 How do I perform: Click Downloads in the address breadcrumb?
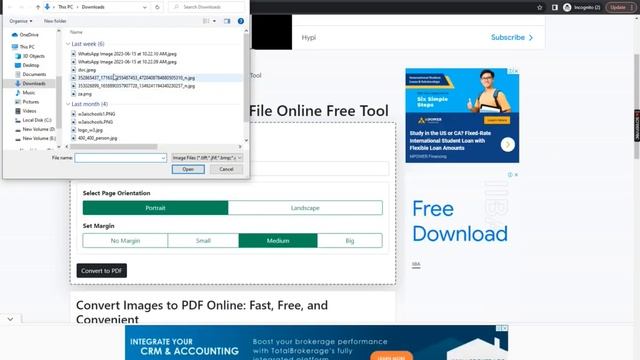93,7
